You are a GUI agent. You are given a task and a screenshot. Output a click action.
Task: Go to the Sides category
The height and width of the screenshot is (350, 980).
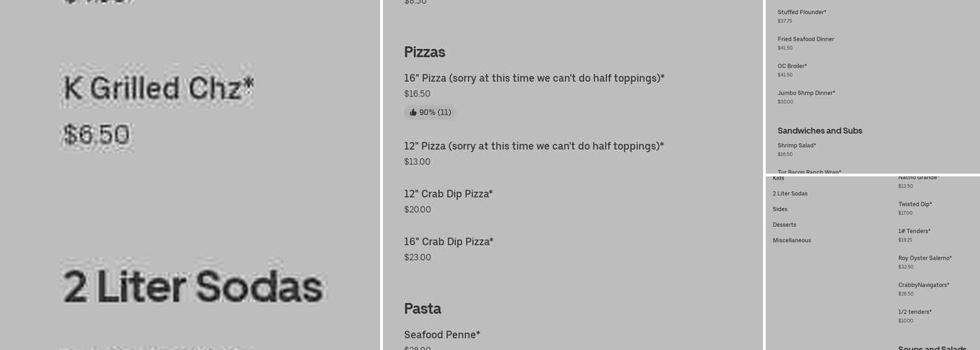coord(780,209)
